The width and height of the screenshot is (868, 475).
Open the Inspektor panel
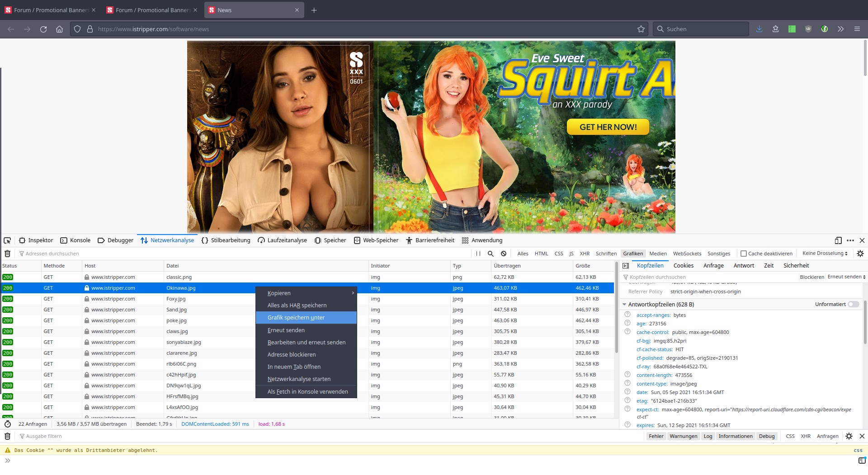[x=36, y=240]
